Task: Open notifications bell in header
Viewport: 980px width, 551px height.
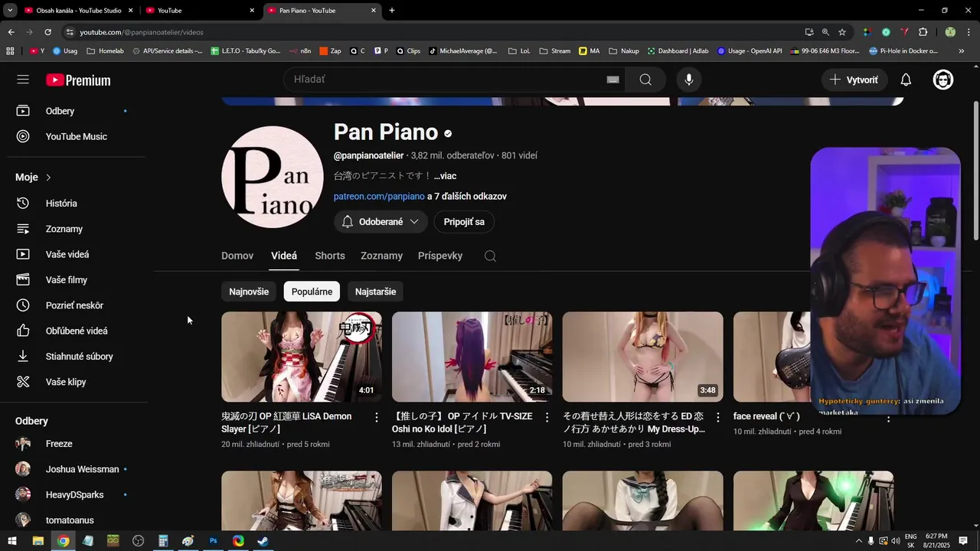Action: [906, 80]
